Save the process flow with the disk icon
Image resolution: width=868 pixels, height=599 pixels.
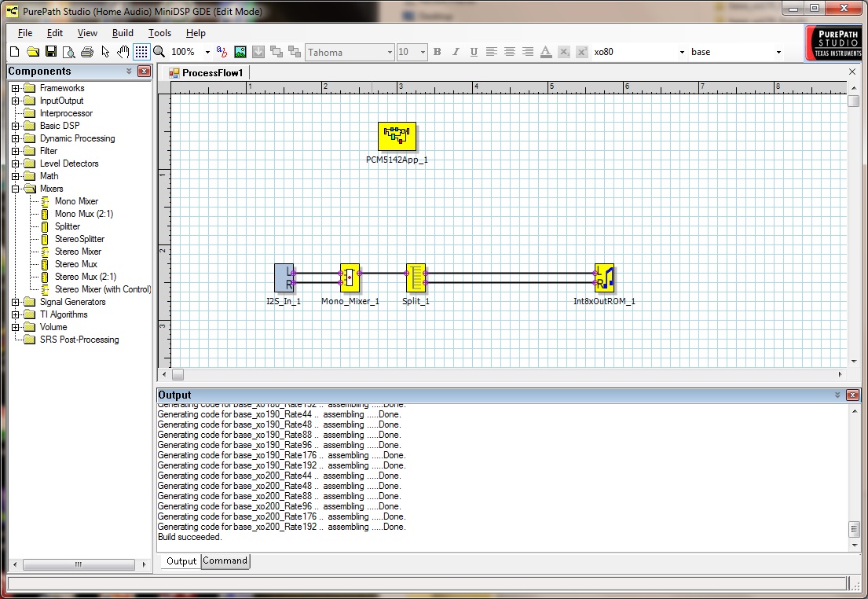(51, 52)
